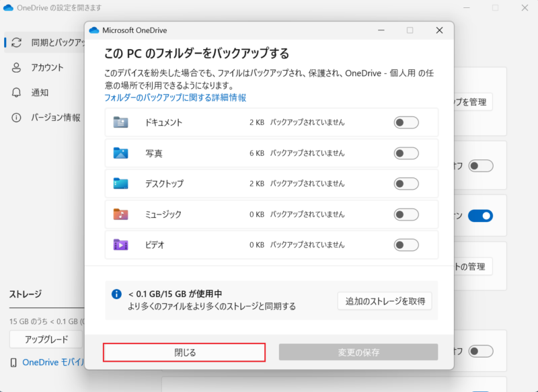The height and width of the screenshot is (392, 538).
Task: Minimize the Microsoft OneDrive dialog
Action: (381, 30)
